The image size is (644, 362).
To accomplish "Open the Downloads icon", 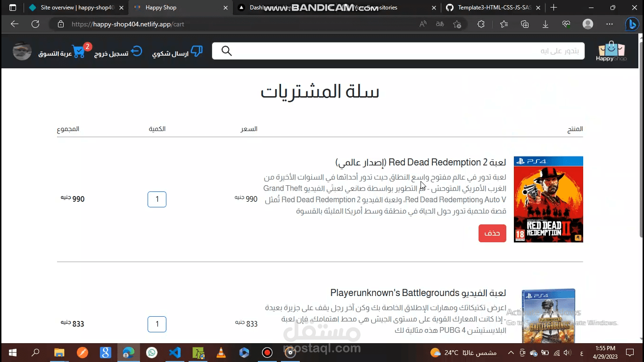I will pyautogui.click(x=545, y=24).
